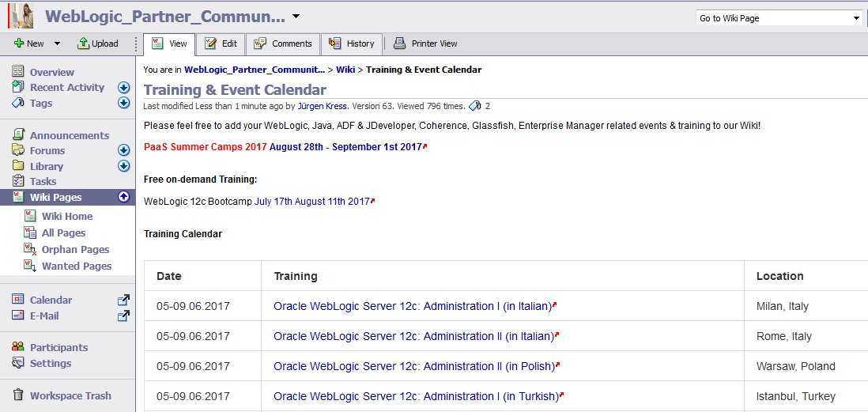Image resolution: width=868 pixels, height=412 pixels.
Task: Expand the Tags section arrow
Action: [x=123, y=103]
